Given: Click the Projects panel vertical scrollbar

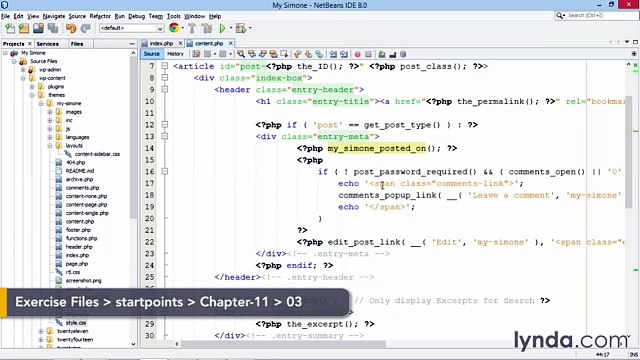Looking at the screenshot, I should [133, 139].
